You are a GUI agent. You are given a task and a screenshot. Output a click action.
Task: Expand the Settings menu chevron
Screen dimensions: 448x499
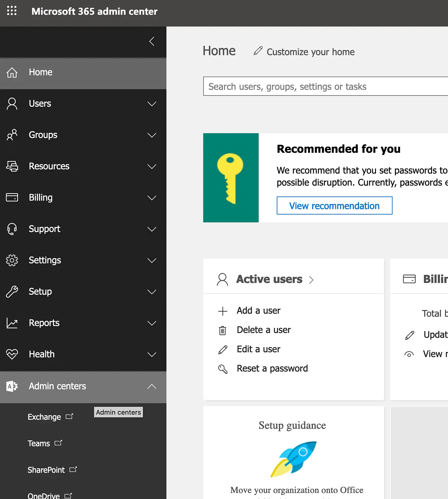tap(152, 261)
